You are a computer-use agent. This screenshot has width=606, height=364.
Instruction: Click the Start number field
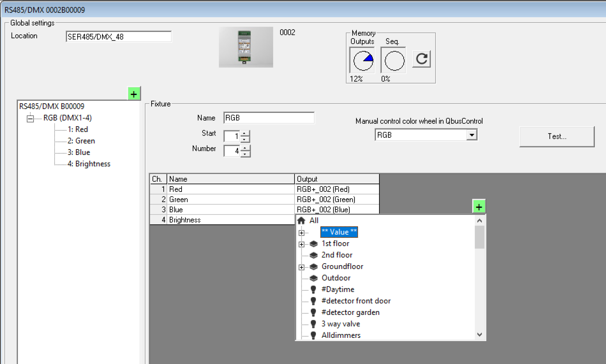(232, 136)
